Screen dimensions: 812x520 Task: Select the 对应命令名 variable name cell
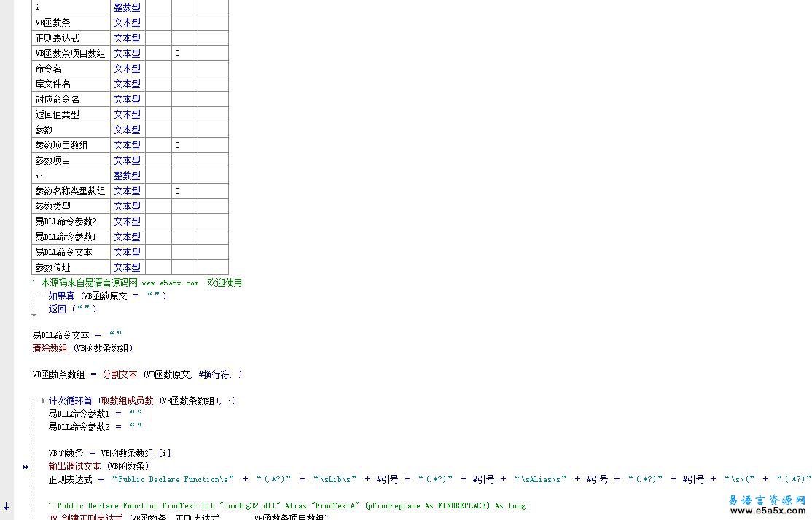coord(71,99)
